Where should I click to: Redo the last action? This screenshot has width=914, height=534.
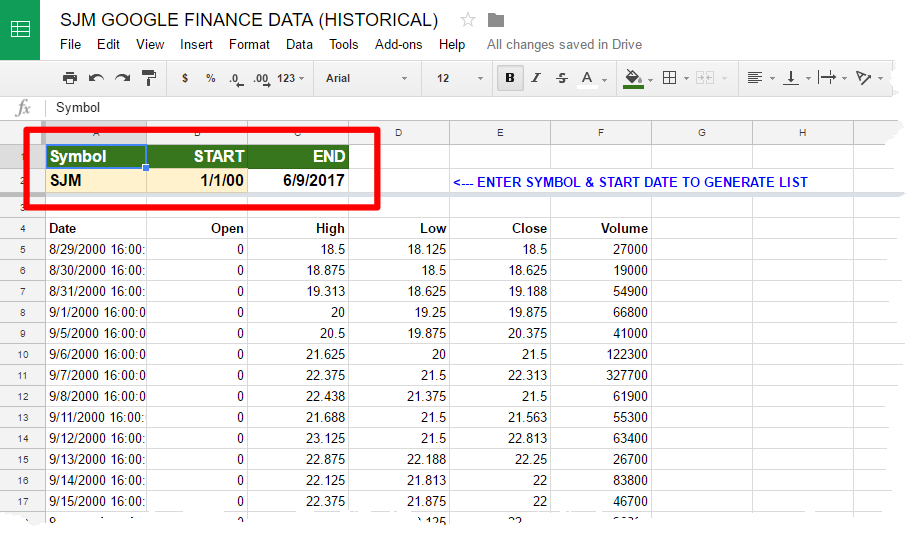pos(122,78)
